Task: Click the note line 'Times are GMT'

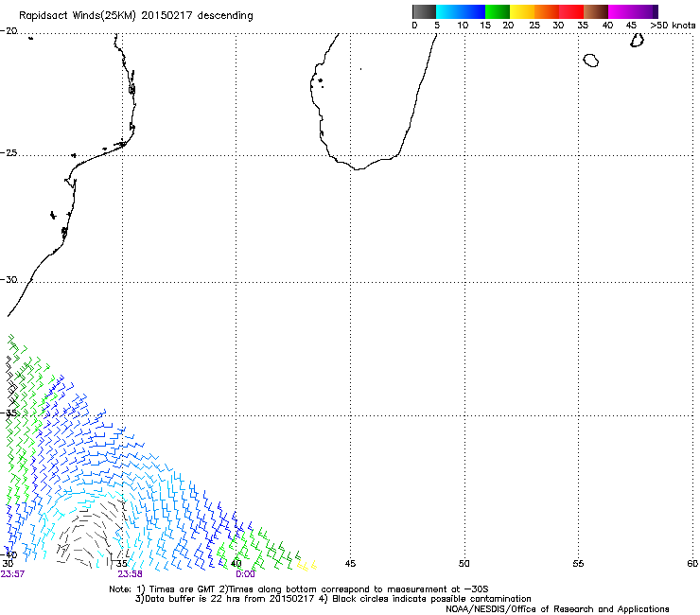Action: [181, 589]
